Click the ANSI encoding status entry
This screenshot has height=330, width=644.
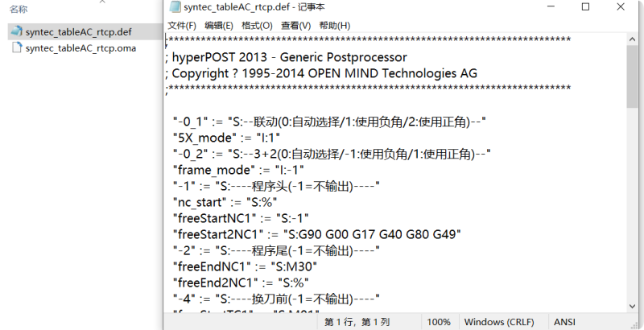click(564, 322)
